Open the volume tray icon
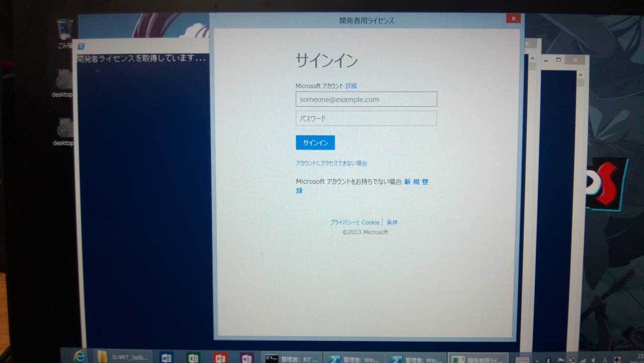The width and height of the screenshot is (644, 363). tap(593, 360)
